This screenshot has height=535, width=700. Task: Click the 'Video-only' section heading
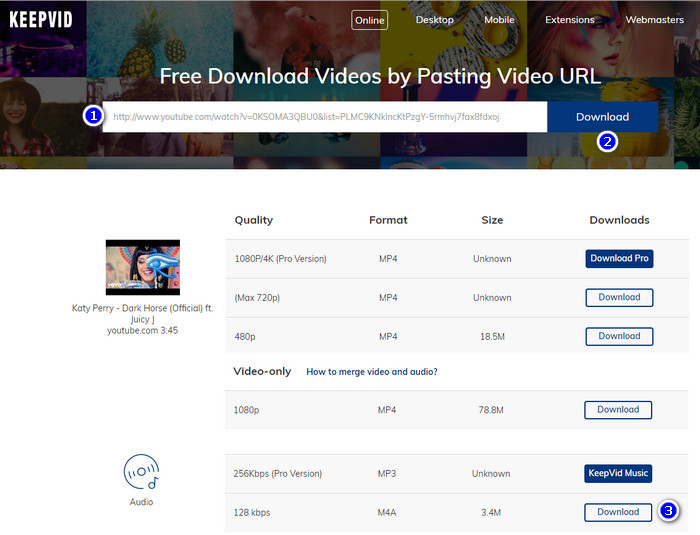click(262, 371)
